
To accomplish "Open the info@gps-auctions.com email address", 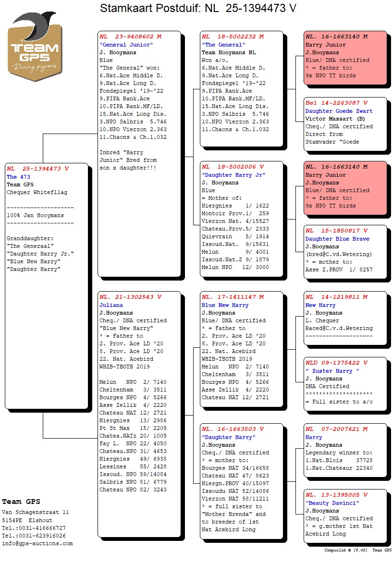I will (37, 543).
